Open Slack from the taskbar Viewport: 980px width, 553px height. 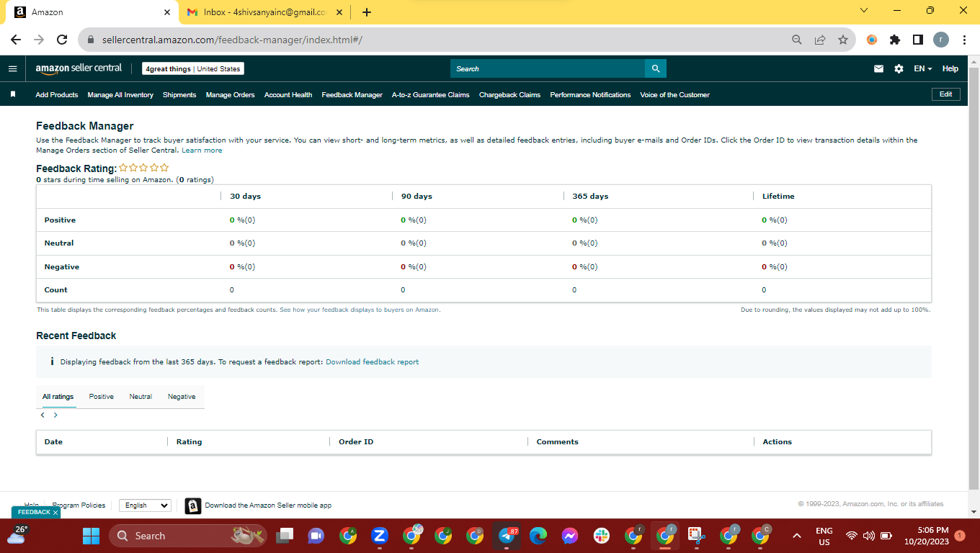click(x=602, y=536)
